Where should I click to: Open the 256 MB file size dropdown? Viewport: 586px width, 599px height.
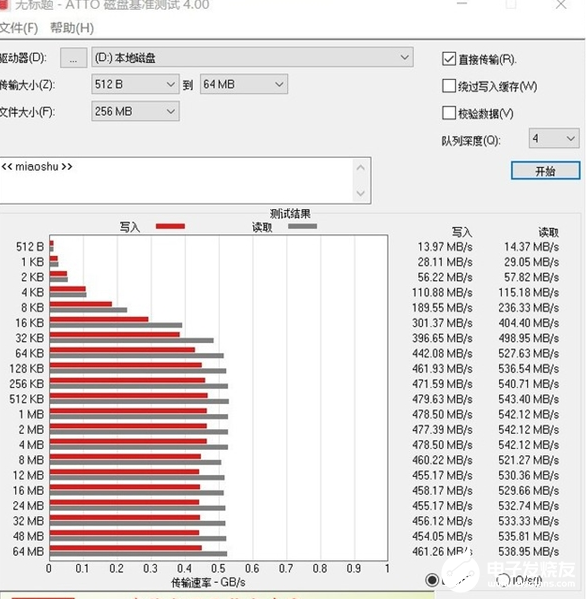(x=135, y=111)
